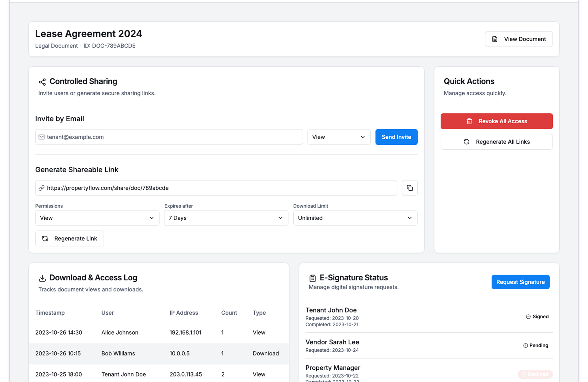Click the share icon beside Controlled Sharing
This screenshot has width=588, height=382.
42,82
